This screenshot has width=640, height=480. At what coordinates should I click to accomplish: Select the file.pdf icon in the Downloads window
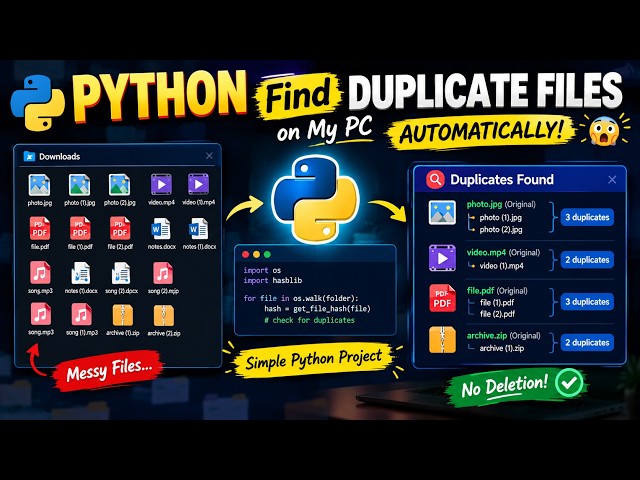(x=40, y=229)
